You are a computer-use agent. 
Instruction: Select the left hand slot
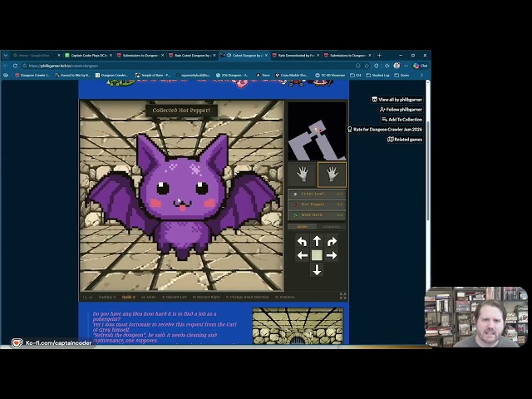[303, 175]
